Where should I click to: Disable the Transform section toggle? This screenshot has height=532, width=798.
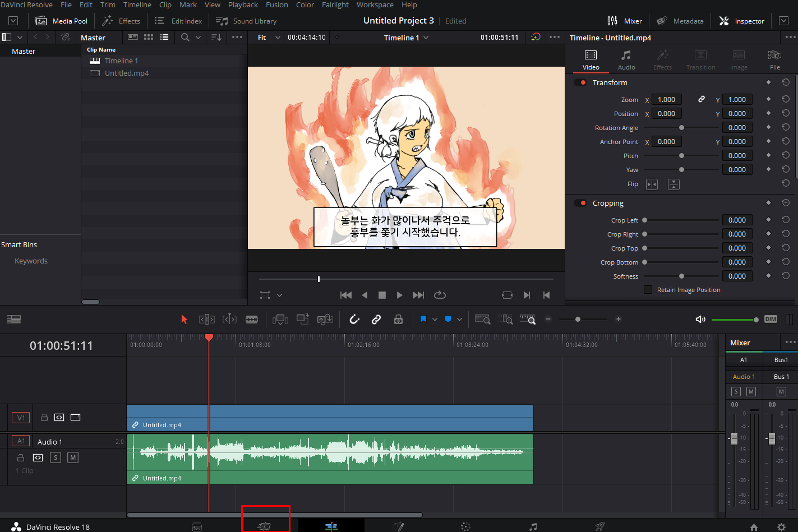pyautogui.click(x=580, y=82)
